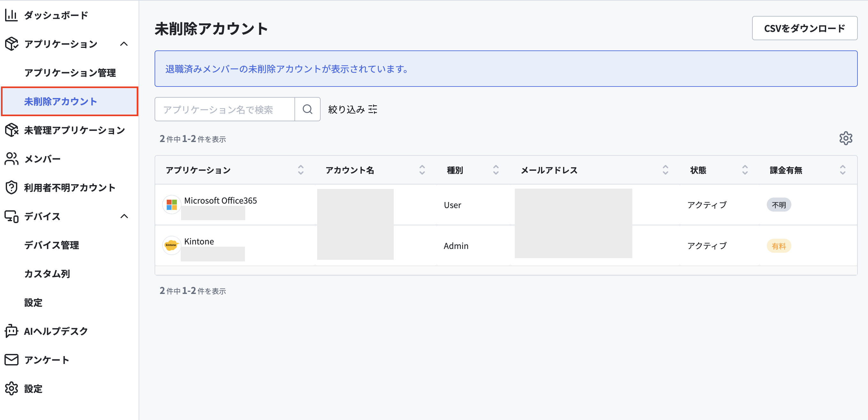The width and height of the screenshot is (868, 420).
Task: Click the blue 退職済みメンバー info banner text
Action: pyautogui.click(x=286, y=69)
